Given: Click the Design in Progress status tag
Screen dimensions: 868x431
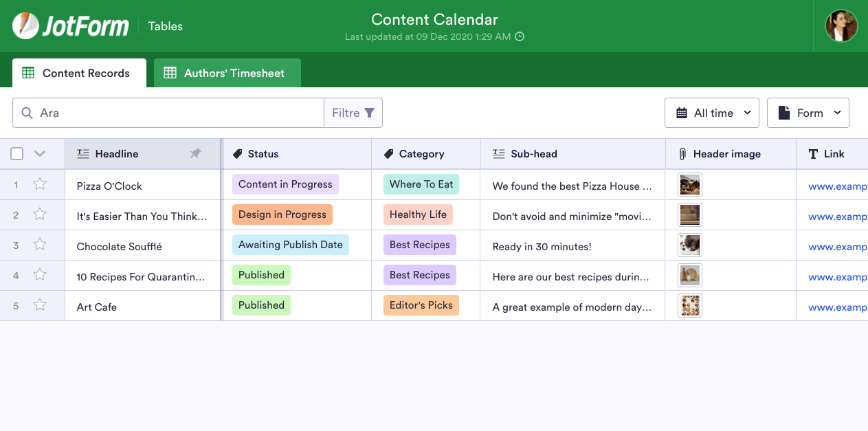Looking at the screenshot, I should click(282, 214).
